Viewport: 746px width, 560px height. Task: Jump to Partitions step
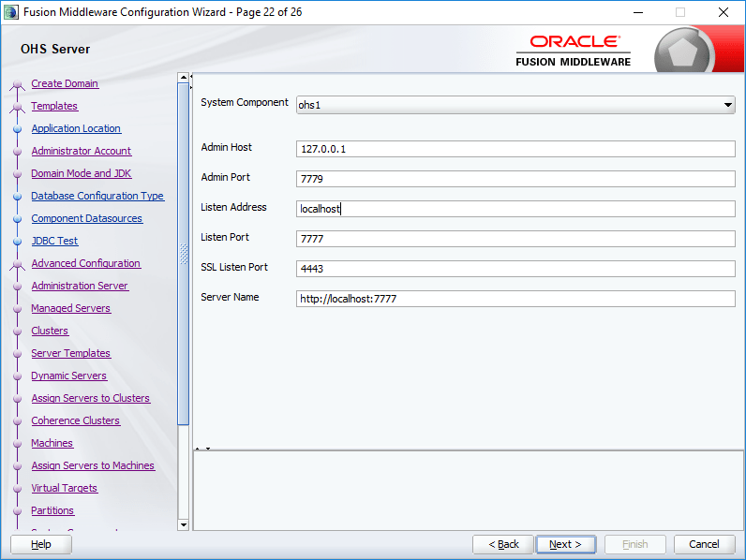point(52,510)
